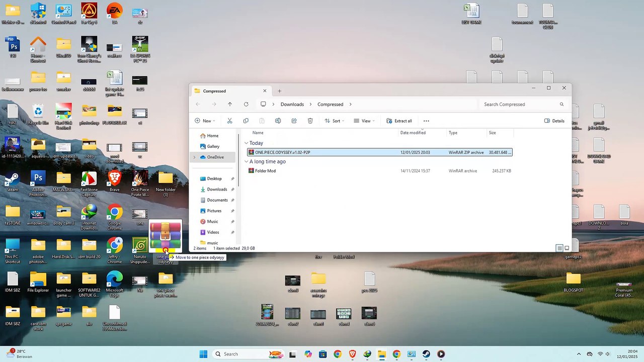This screenshot has height=362, width=644.
Task: Click the Extract all button
Action: tap(399, 121)
